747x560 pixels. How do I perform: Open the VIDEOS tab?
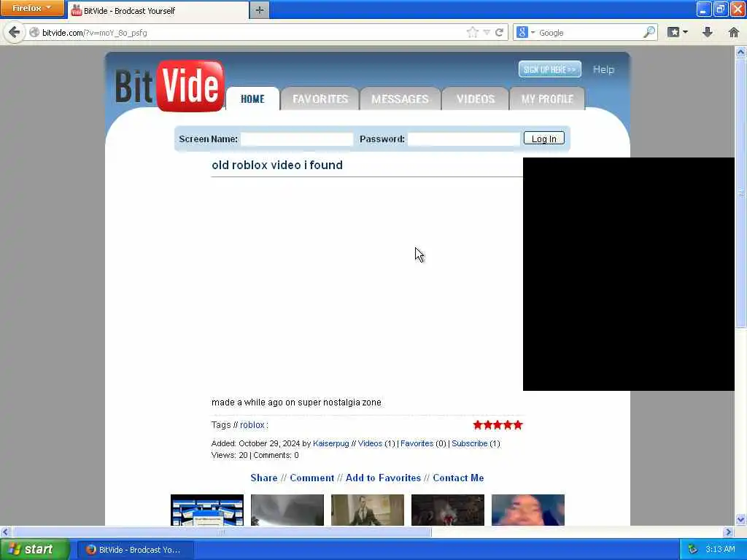click(476, 99)
